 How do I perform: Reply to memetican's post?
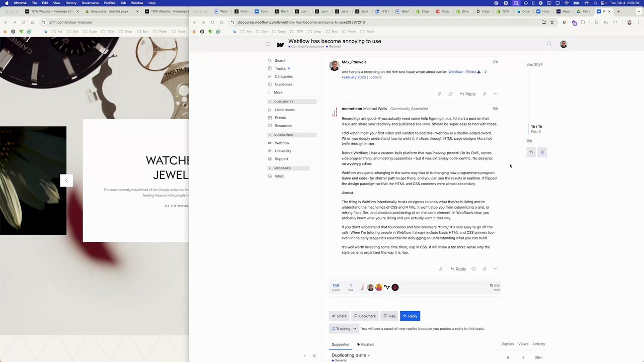(x=458, y=269)
